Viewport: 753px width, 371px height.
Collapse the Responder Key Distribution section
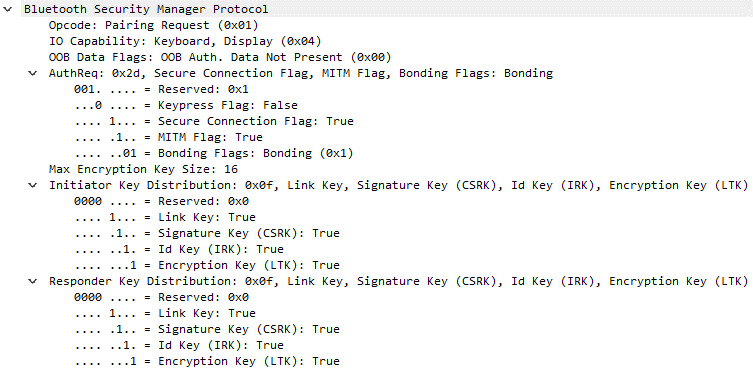point(32,281)
